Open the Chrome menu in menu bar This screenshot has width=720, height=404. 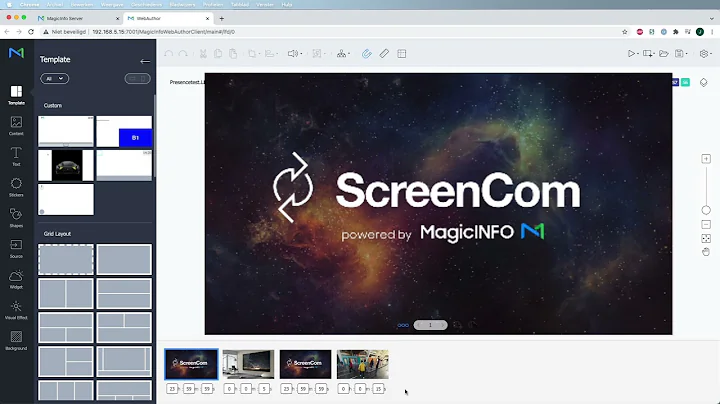coord(29,5)
